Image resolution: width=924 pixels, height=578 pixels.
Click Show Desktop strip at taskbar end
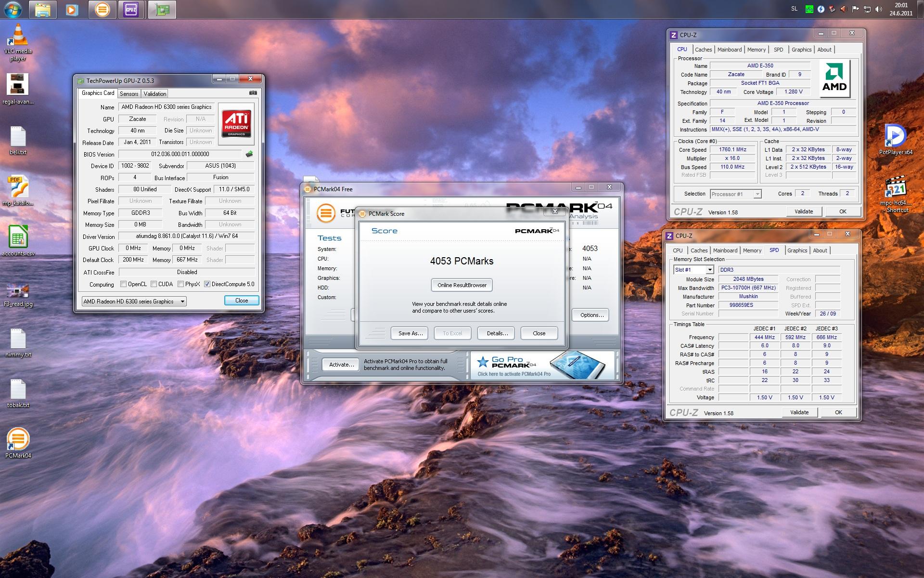pos(920,9)
